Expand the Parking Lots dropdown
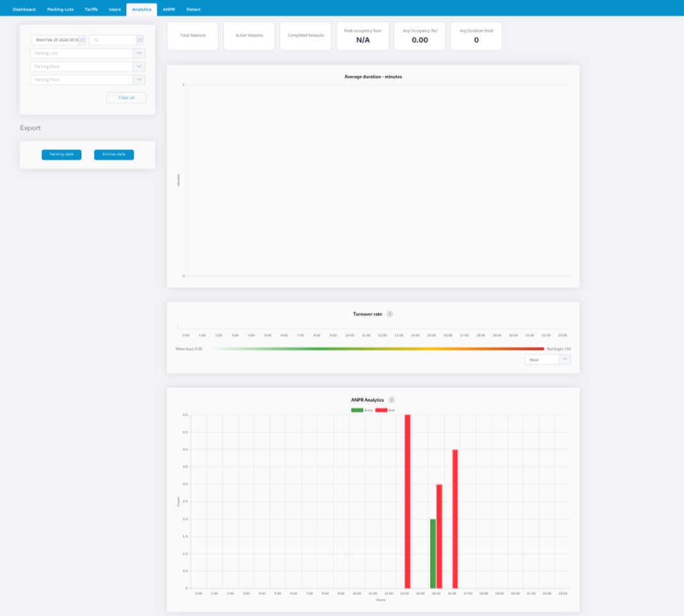Screen dimensions: 684x616 tap(139, 53)
